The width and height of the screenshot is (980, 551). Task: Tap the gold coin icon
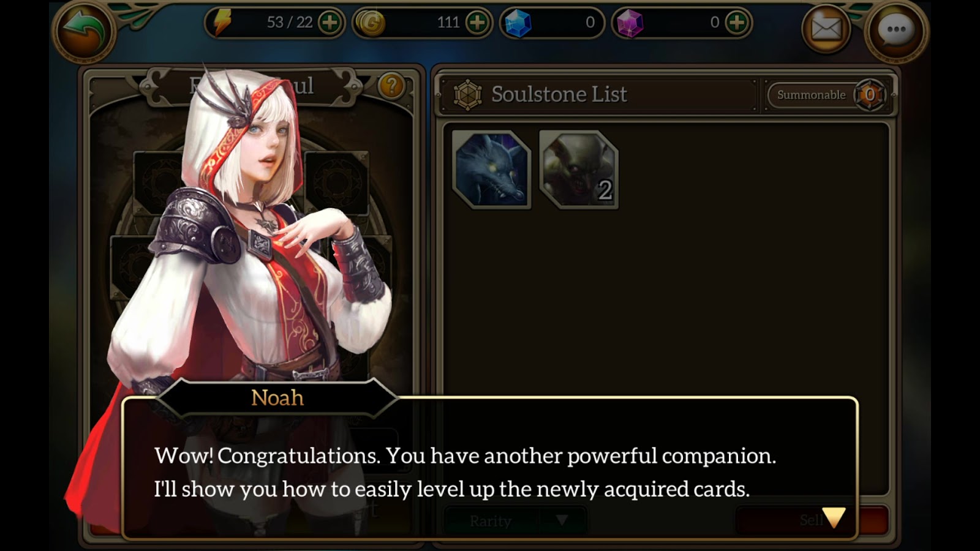(x=371, y=23)
